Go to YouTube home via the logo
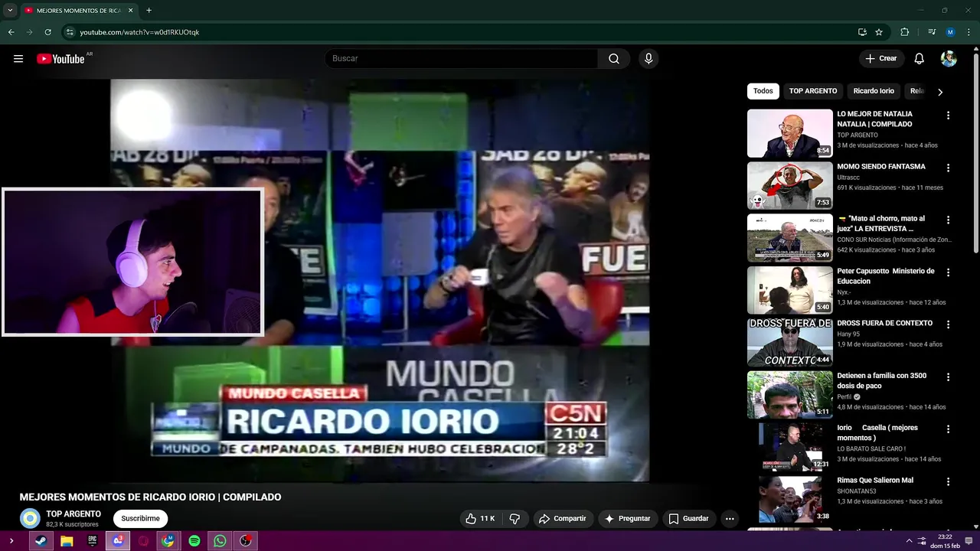The width and height of the screenshot is (980, 551). (x=60, y=59)
